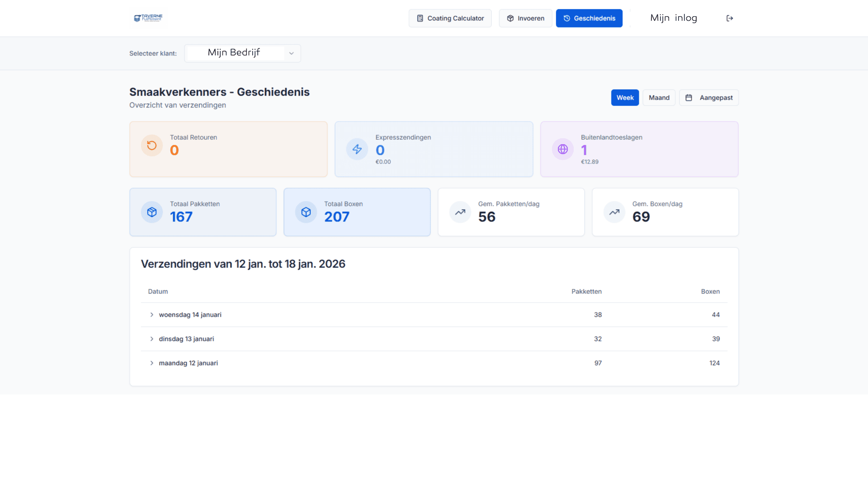Viewport: 868px width, 488px height.
Task: Choose Aangepast custom date range
Action: coord(708,98)
